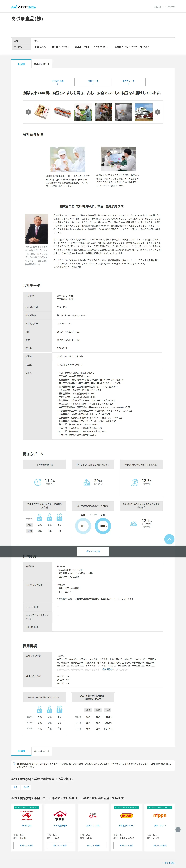Click the 66.7% retention rate value
This screenshot has height=868, width=186.
[x=108, y=729]
